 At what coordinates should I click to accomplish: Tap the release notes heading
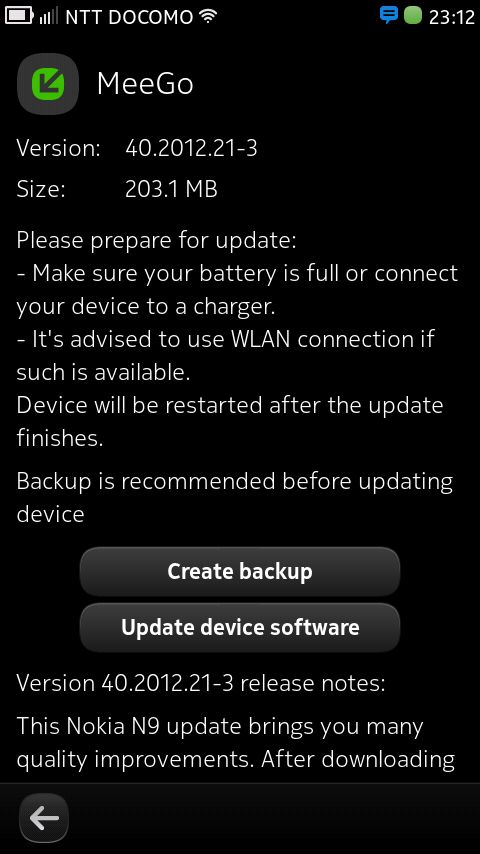(201, 683)
